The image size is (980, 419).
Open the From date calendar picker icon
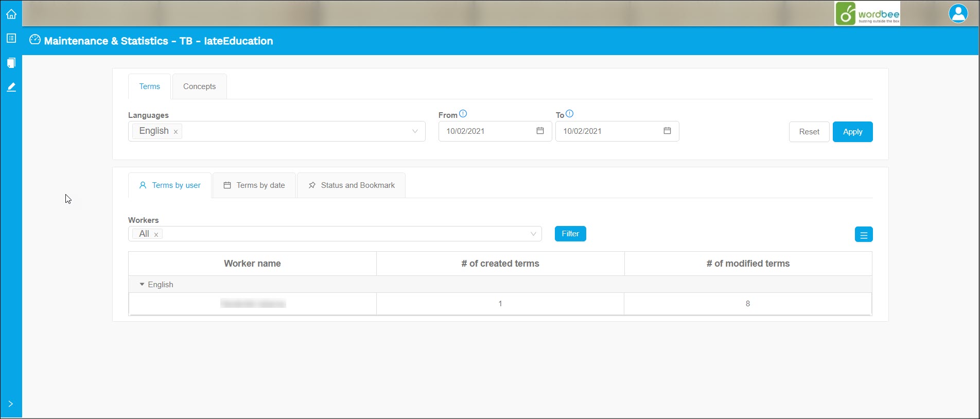(x=540, y=131)
